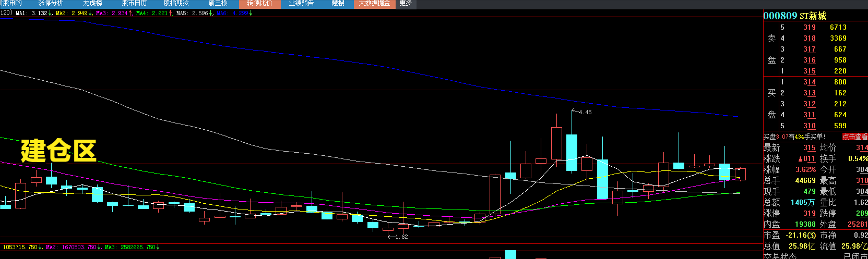
Task: Click the circled 3 icon beside 市盈
Action: click(x=812, y=236)
